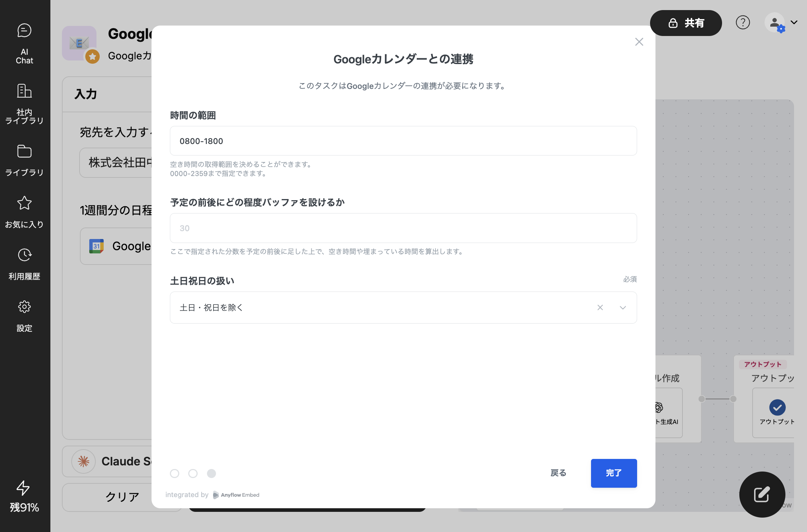Click the 完了 button
This screenshot has width=807, height=532.
614,473
